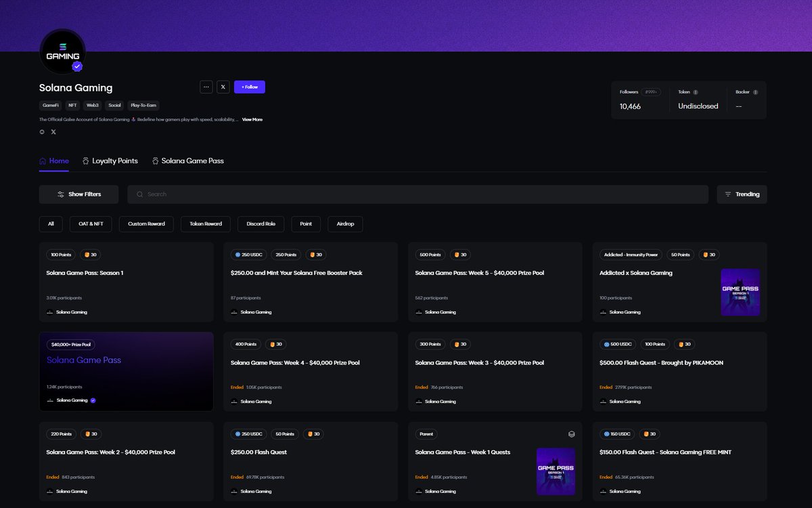812x508 pixels.
Task: Click Game Pass thumbnail on Week 1 Quests card
Action: point(556,471)
